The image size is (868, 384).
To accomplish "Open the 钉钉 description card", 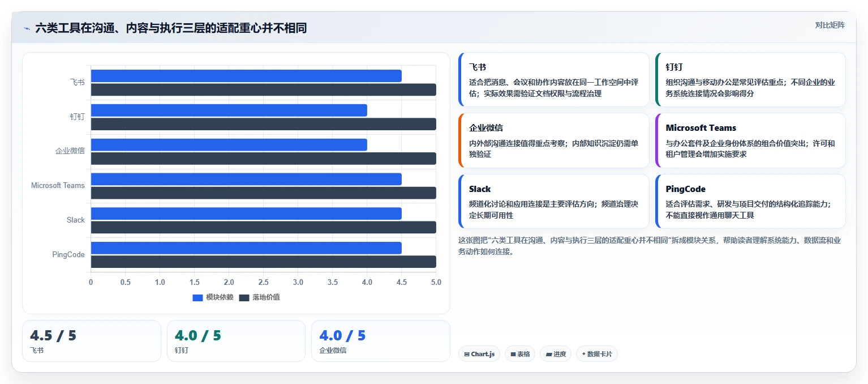I will (x=750, y=80).
